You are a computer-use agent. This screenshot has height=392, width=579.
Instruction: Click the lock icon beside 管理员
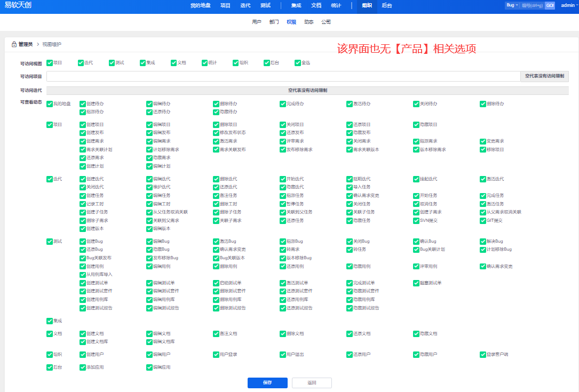click(x=14, y=44)
